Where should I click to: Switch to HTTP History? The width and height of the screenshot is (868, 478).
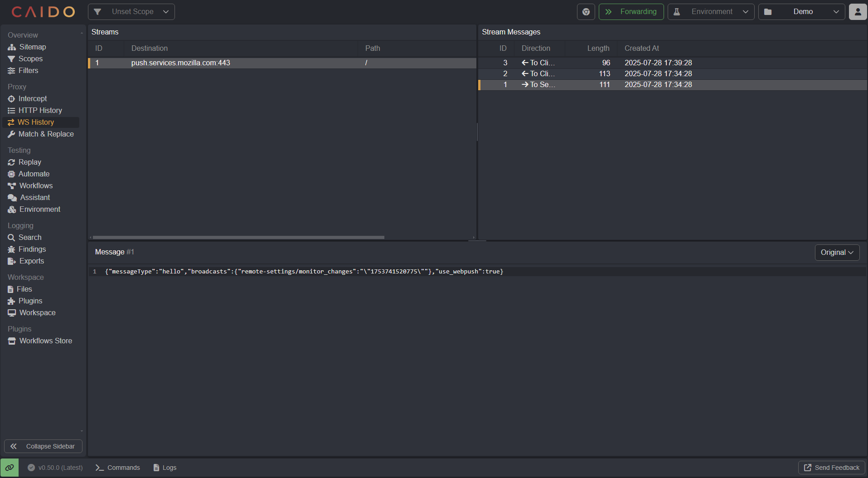pos(40,110)
